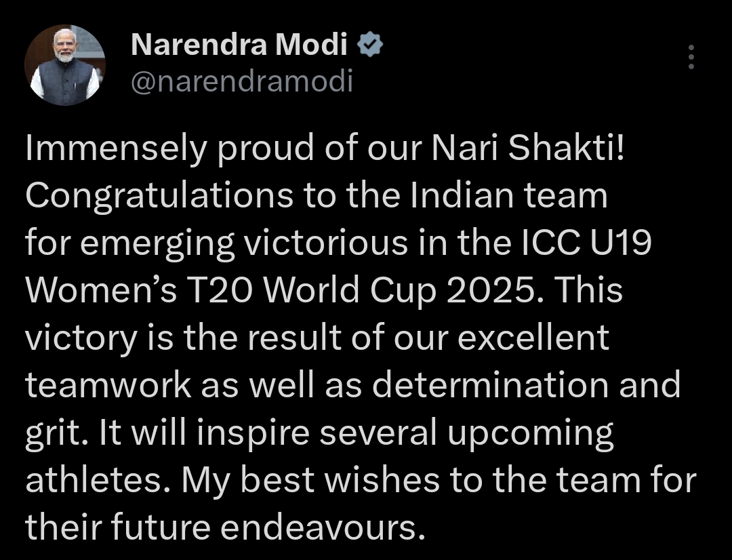Open the @narendramodi handle link
Screen dimensions: 732x560
tap(241, 82)
